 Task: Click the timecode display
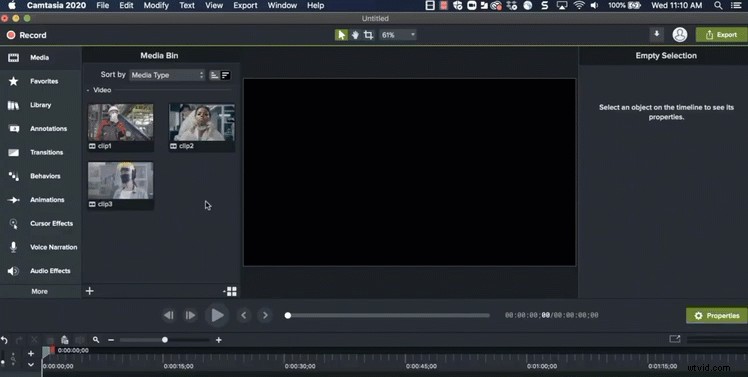click(x=551, y=315)
